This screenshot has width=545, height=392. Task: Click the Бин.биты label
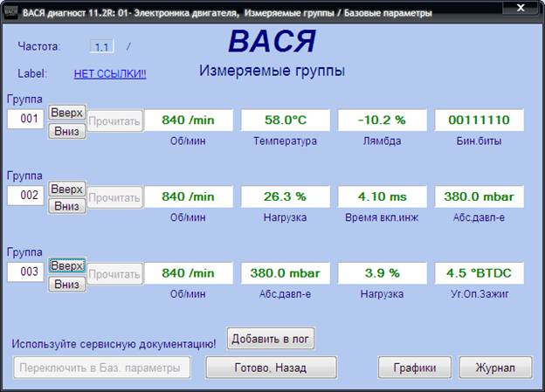pyautogui.click(x=479, y=141)
